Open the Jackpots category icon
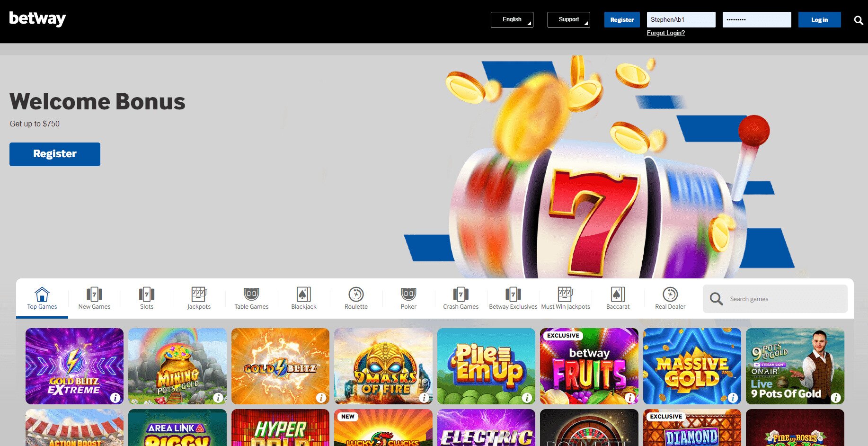The height and width of the screenshot is (446, 868). [199, 294]
